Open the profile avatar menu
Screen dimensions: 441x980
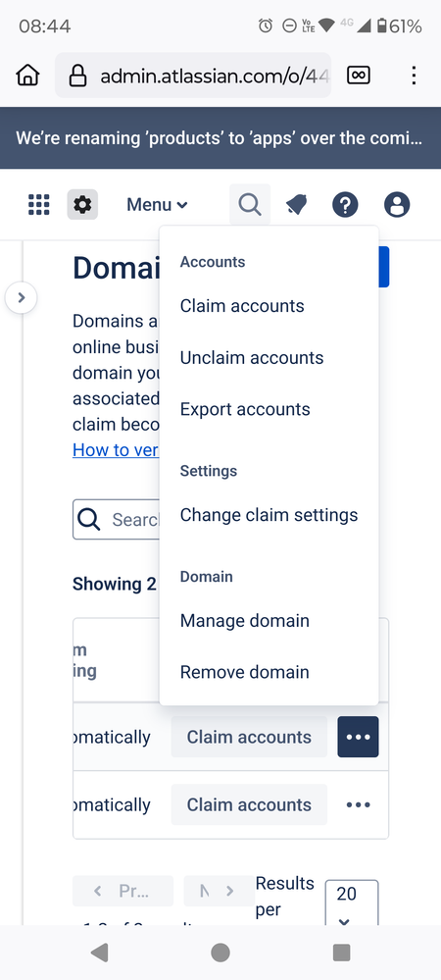(397, 204)
